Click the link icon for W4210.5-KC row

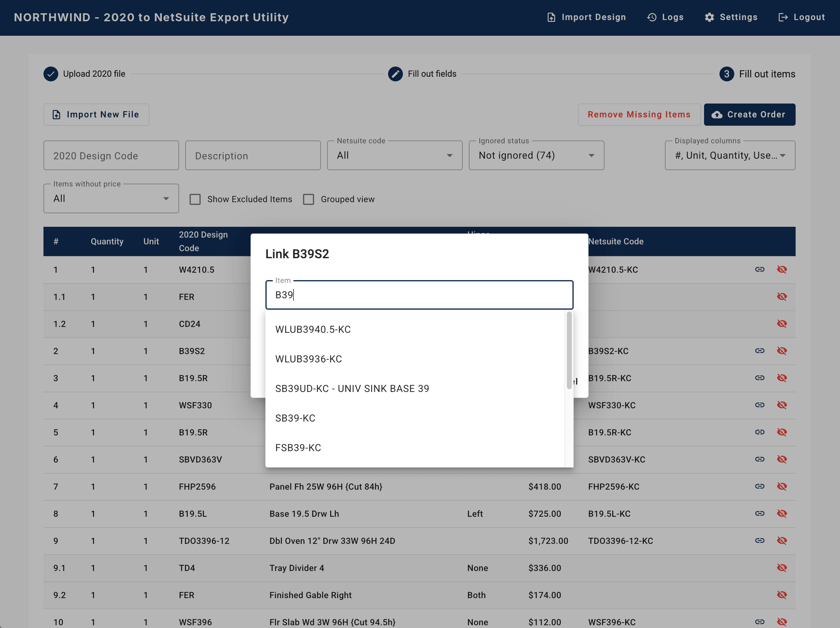click(760, 269)
